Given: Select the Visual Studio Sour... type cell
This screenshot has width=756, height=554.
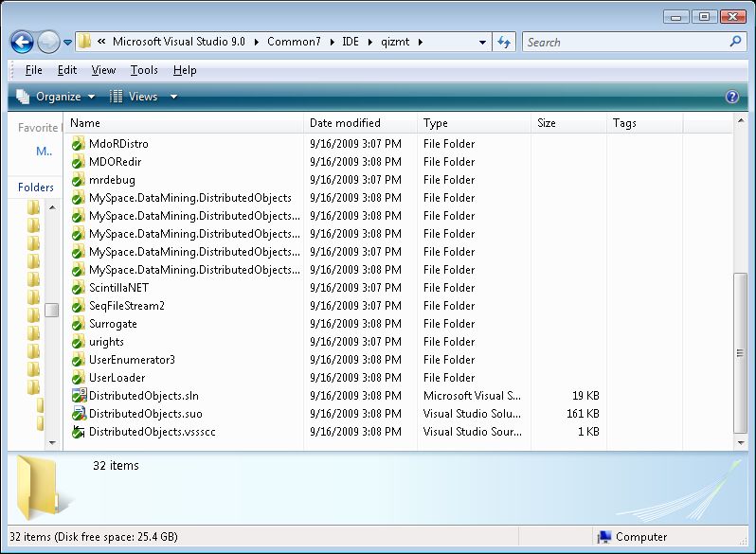Looking at the screenshot, I should coord(473,432).
